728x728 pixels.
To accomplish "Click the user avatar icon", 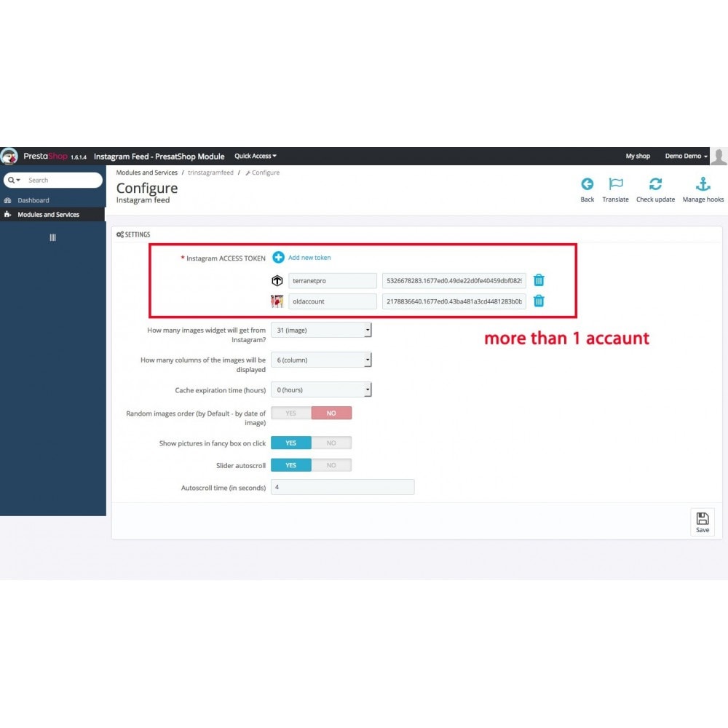I will pos(719,157).
